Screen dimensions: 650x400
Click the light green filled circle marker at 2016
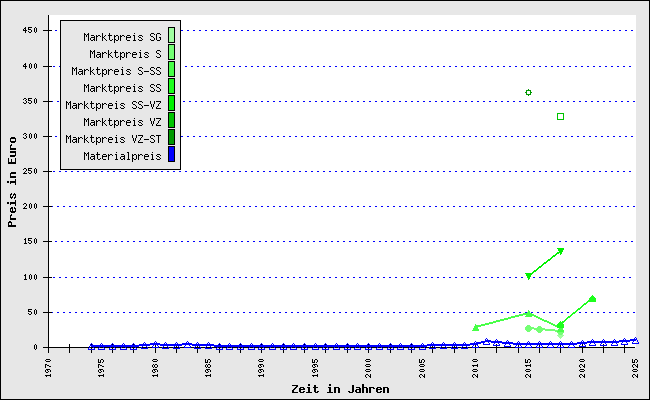pyautogui.click(x=539, y=330)
